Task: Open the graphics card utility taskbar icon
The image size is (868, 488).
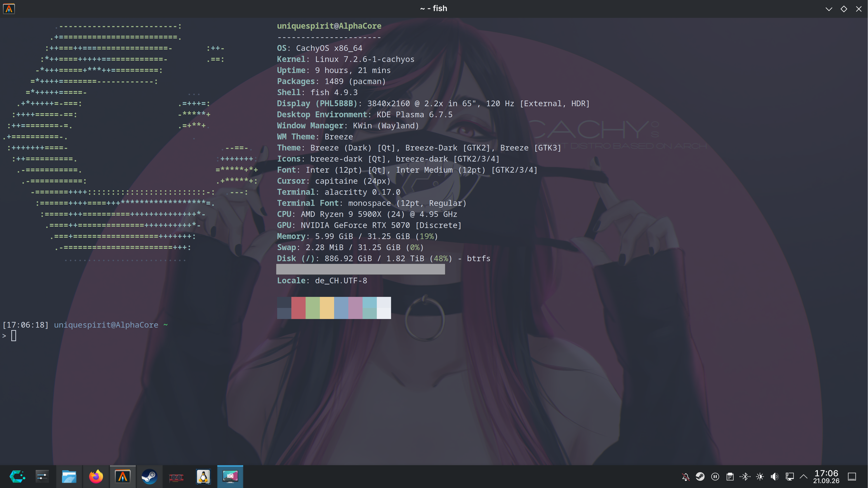Action: (176, 477)
